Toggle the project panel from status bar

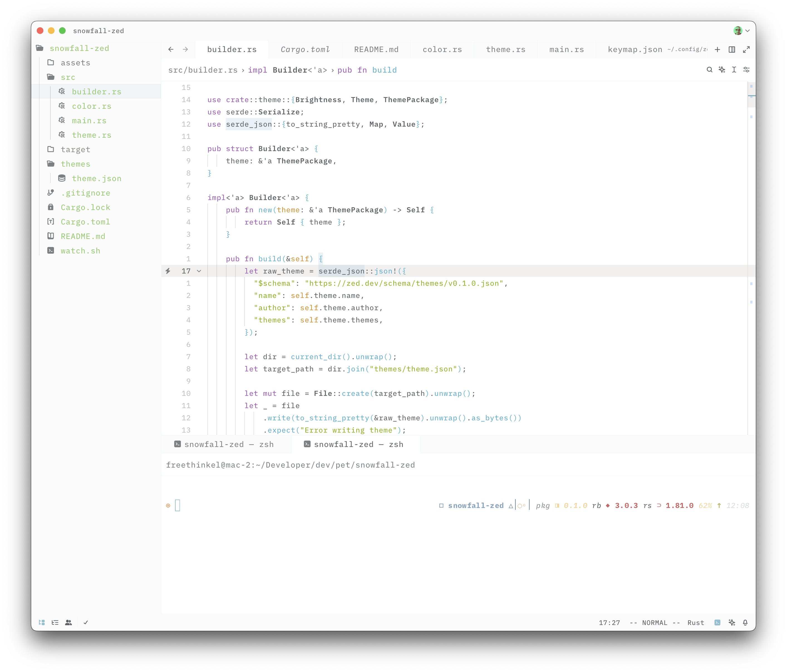42,623
